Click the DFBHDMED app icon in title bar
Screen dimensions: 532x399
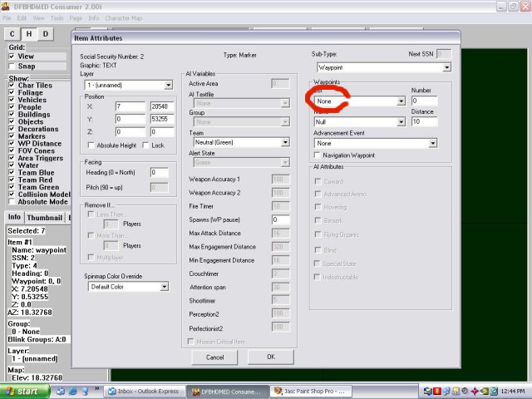pos(7,6)
